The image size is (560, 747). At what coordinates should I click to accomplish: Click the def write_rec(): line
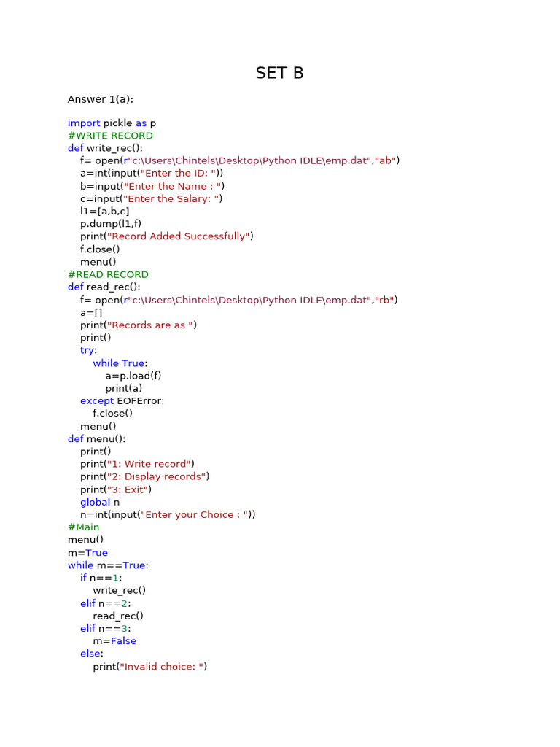105,148
